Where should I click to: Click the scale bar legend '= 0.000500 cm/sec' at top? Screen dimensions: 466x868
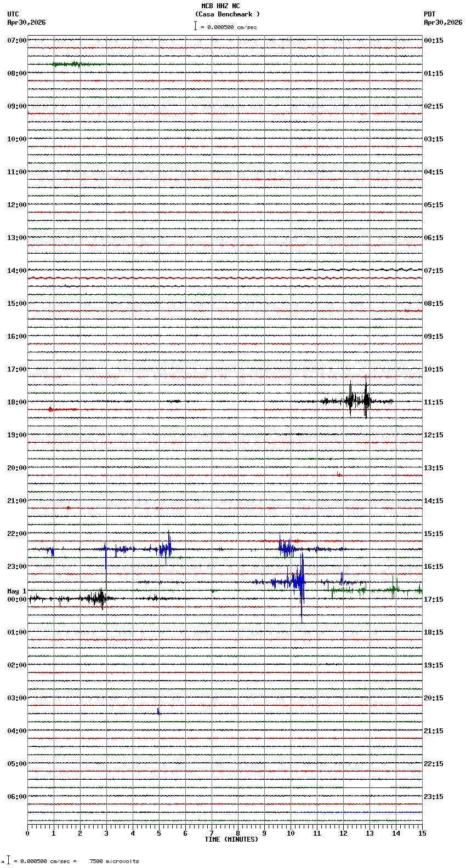pos(225,26)
